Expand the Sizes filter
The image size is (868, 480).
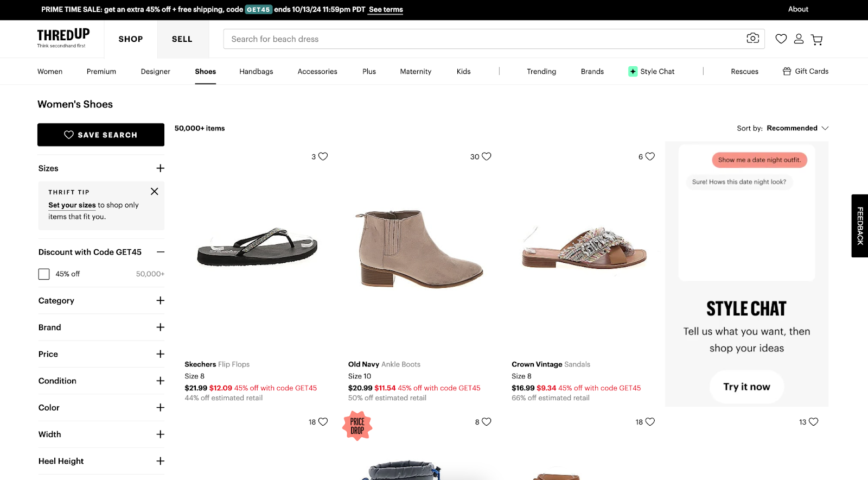(x=160, y=168)
